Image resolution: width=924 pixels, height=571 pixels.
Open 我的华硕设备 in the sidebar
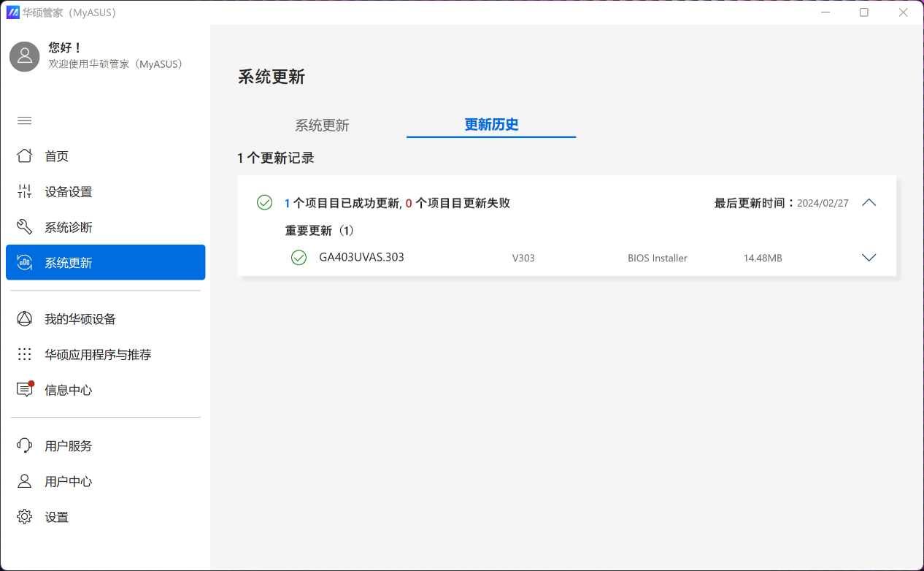[105, 319]
